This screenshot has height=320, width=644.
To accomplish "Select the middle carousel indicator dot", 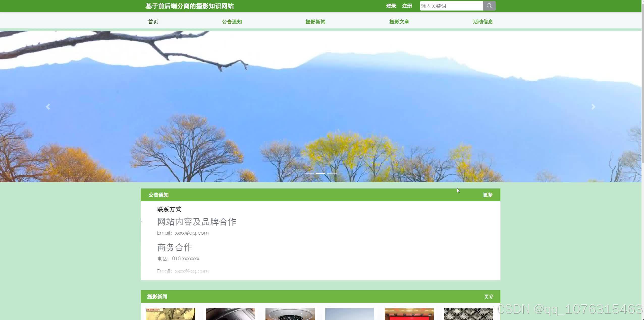I will pyautogui.click(x=321, y=173).
